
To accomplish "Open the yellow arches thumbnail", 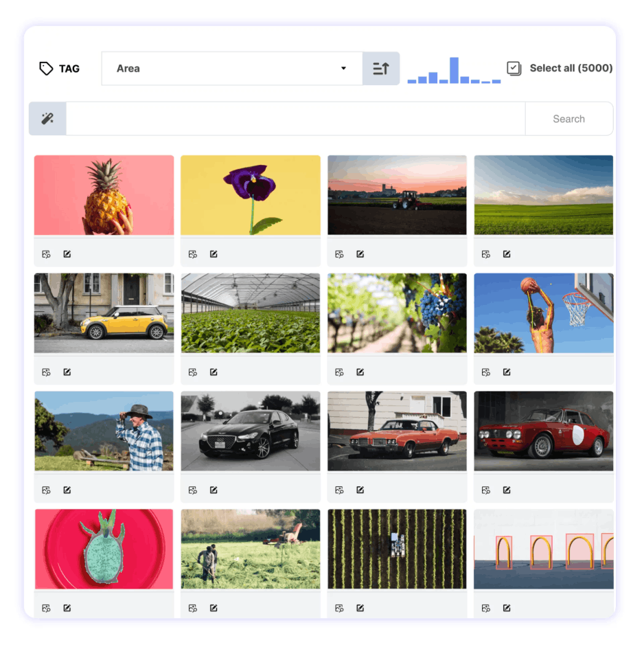I will (x=544, y=549).
